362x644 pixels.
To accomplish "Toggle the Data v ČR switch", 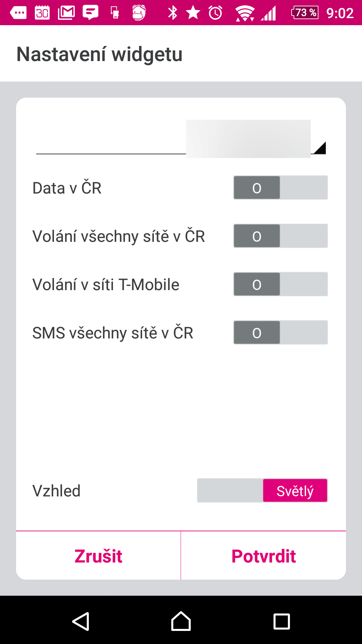I will tap(281, 187).
